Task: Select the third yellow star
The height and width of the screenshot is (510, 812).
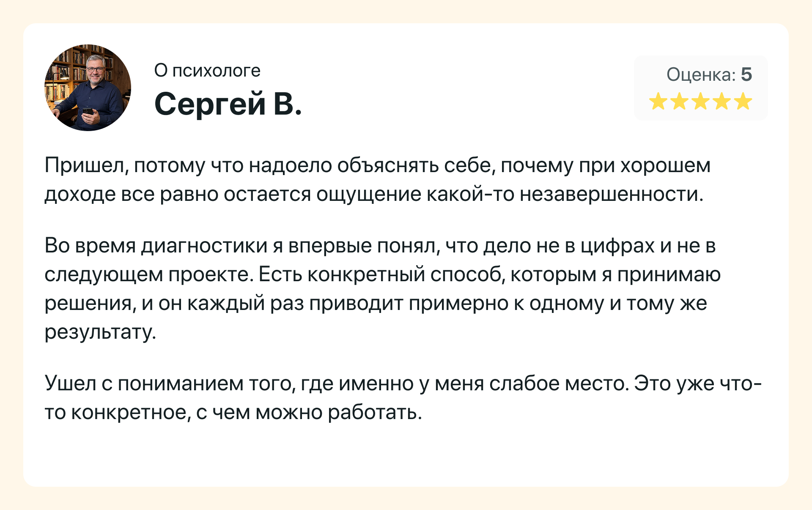Action: [x=700, y=101]
